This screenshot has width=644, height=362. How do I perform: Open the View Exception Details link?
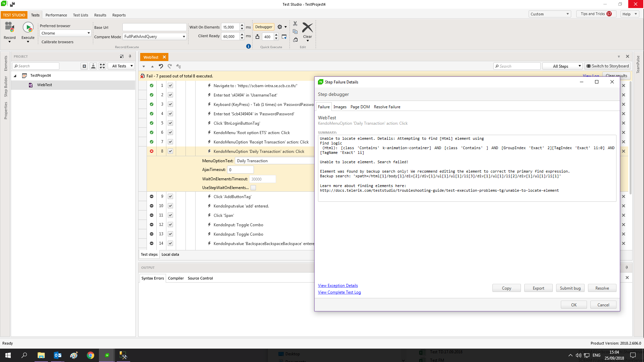pos(338,286)
